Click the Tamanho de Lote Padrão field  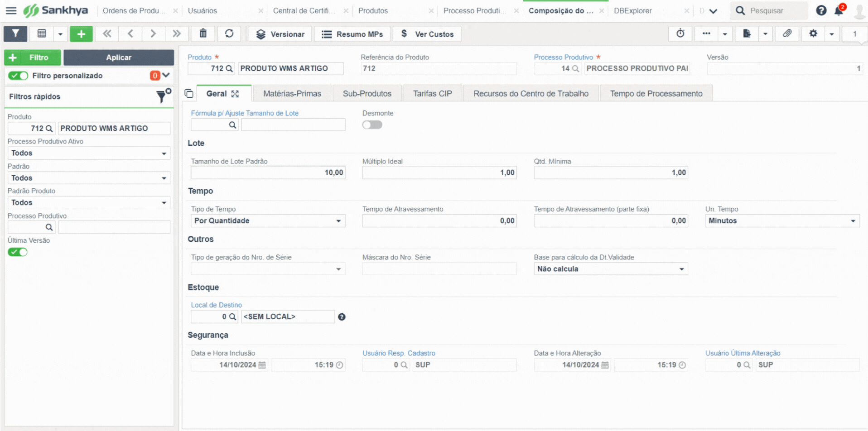pyautogui.click(x=268, y=172)
